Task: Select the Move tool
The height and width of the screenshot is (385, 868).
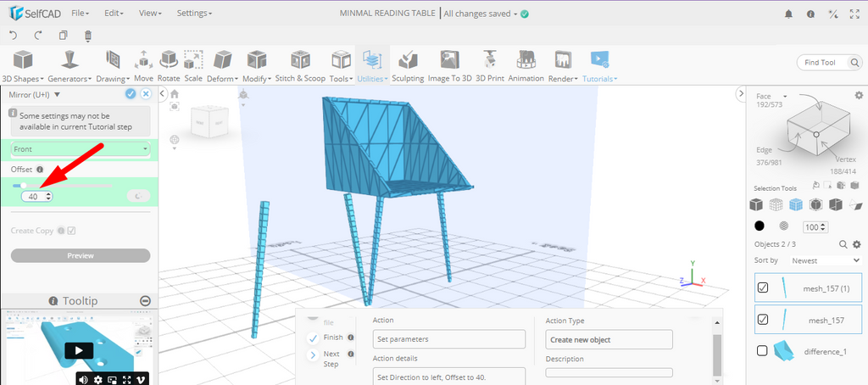Action: tap(143, 66)
